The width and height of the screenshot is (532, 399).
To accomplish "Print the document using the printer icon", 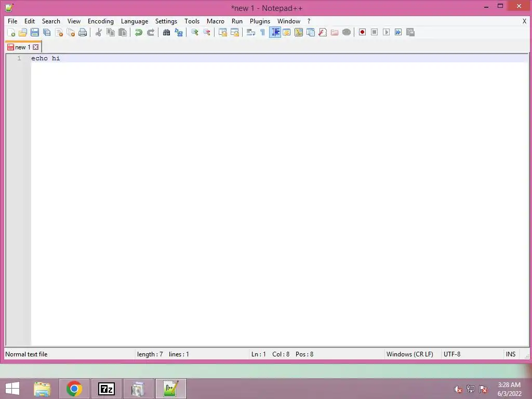I will tap(83, 32).
